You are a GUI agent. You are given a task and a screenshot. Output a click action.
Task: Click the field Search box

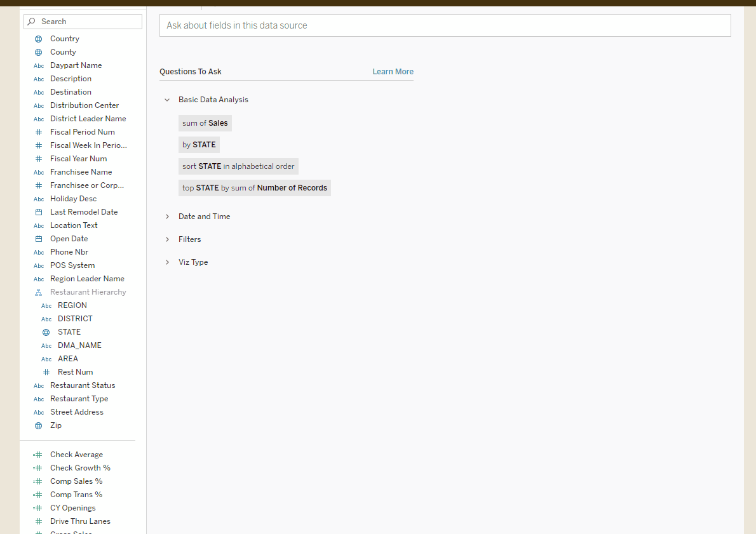pyautogui.click(x=83, y=21)
